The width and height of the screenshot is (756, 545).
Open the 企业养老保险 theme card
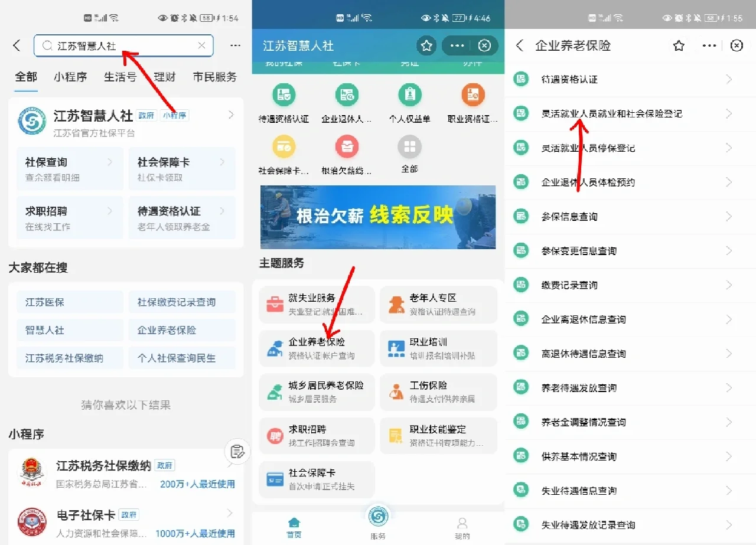tap(317, 348)
